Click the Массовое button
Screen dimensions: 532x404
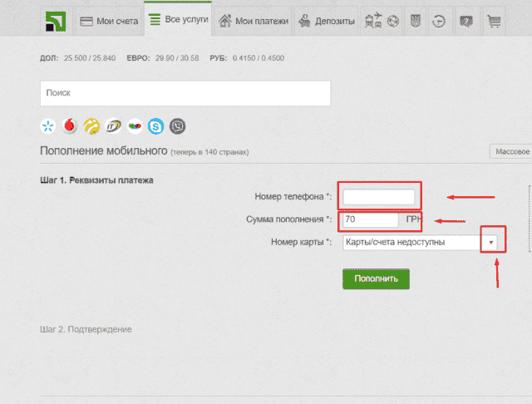(x=510, y=152)
